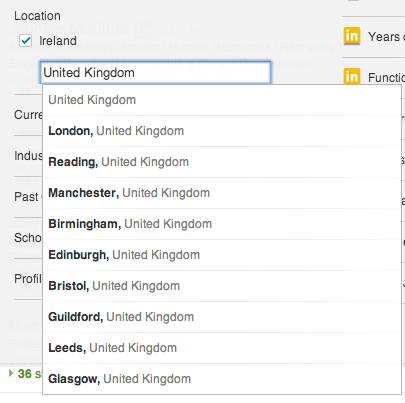Select the plain United Kingdom suggestion
The image size is (405, 403).
(x=222, y=100)
